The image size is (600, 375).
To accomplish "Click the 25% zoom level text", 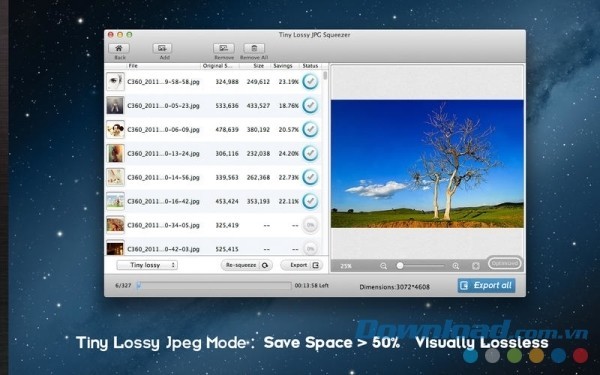I will coord(346,266).
